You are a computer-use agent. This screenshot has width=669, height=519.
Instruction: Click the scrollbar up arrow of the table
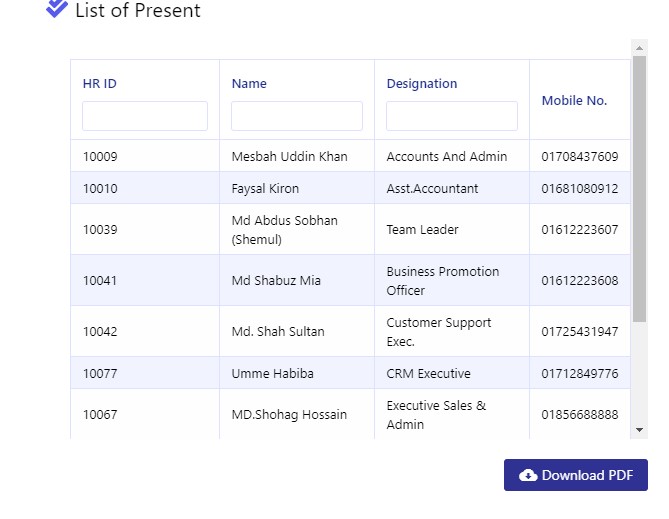point(639,48)
